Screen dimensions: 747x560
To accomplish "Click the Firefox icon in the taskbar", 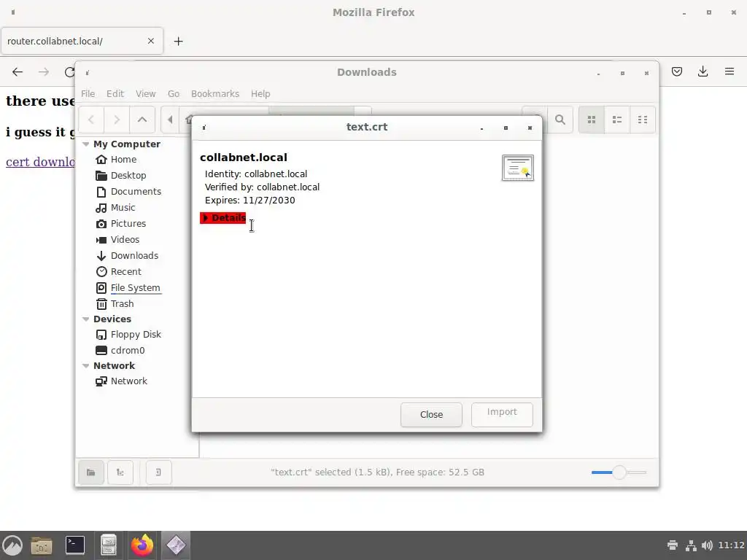I will coord(142,545).
